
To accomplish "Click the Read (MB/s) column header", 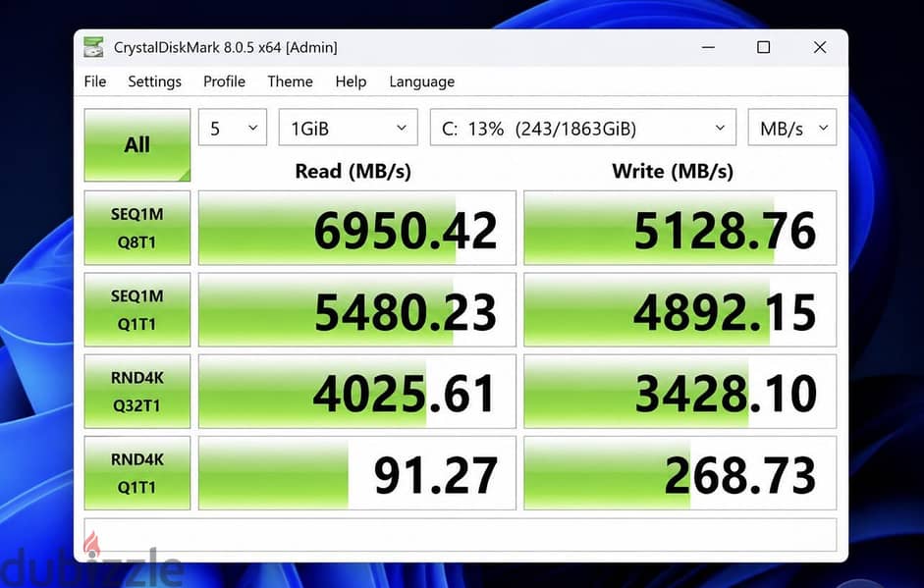I will coord(353,172).
